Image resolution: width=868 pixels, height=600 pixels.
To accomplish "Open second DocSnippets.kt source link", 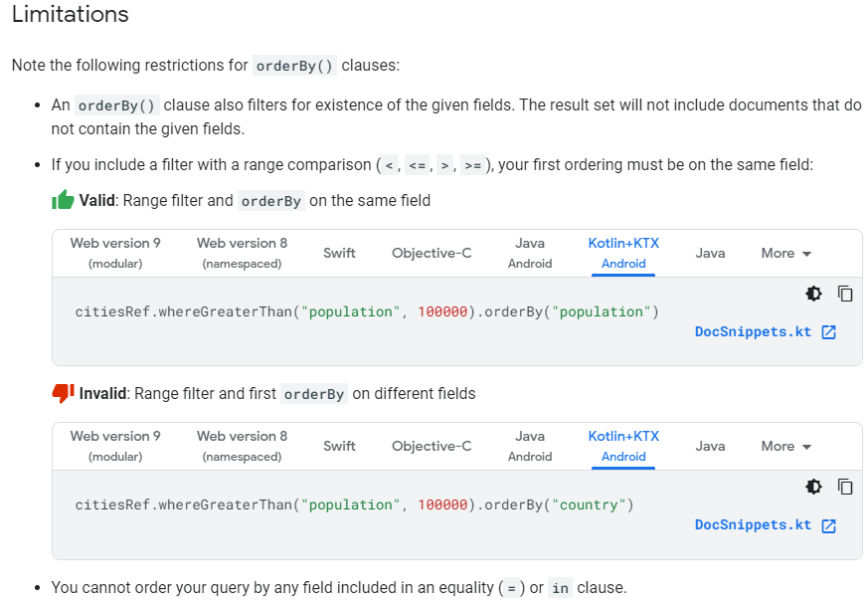I will click(753, 525).
